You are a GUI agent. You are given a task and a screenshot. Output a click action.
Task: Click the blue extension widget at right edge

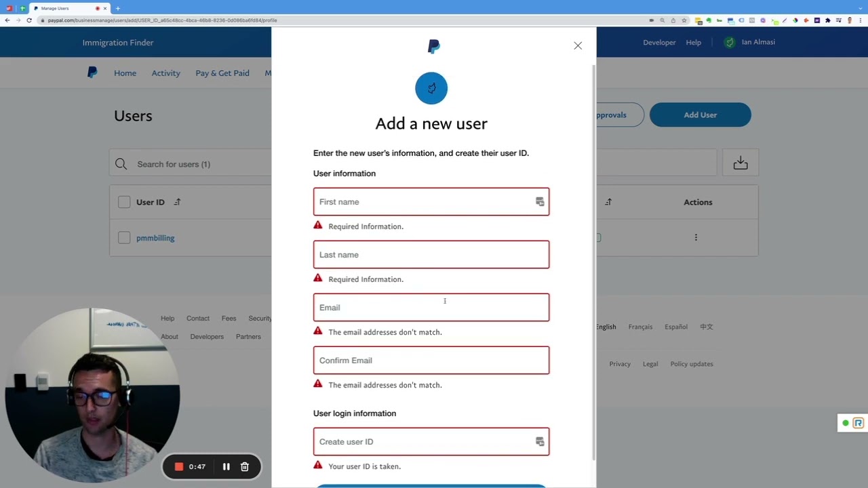click(859, 423)
